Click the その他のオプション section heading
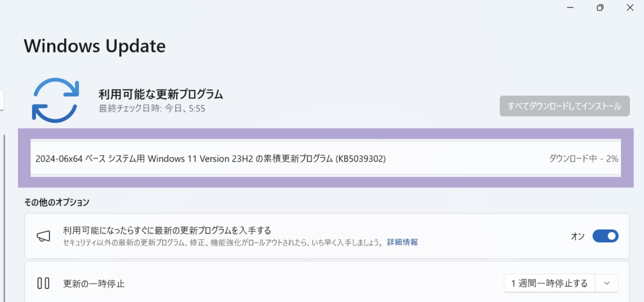 [x=57, y=202]
